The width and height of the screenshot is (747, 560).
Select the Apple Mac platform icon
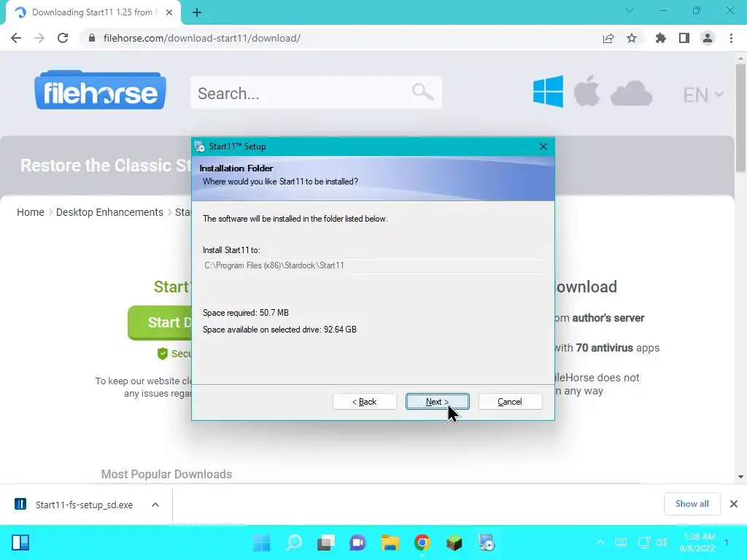[x=587, y=91]
